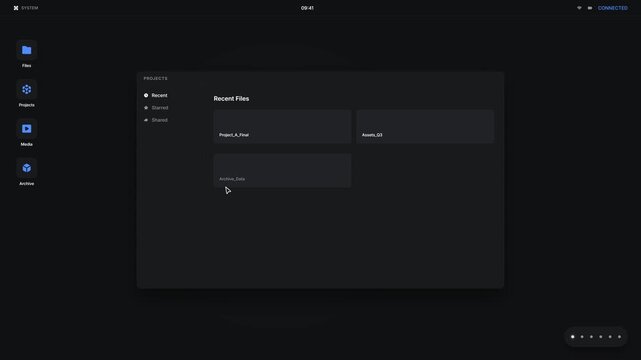The image size is (641, 360).
Task: Open the Projects desktop icon
Action: pyautogui.click(x=27, y=89)
